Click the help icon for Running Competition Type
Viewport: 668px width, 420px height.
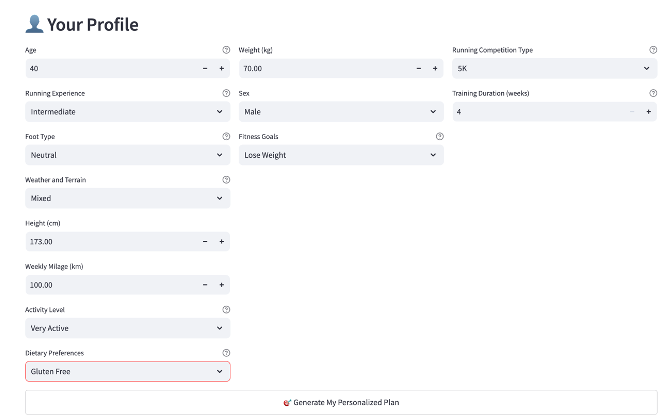(653, 50)
